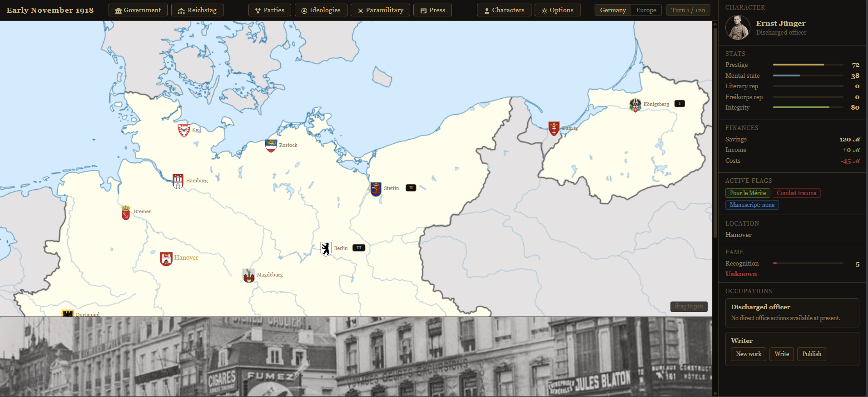Switch map to Germany view
This screenshot has height=397, width=868.
[x=613, y=10]
